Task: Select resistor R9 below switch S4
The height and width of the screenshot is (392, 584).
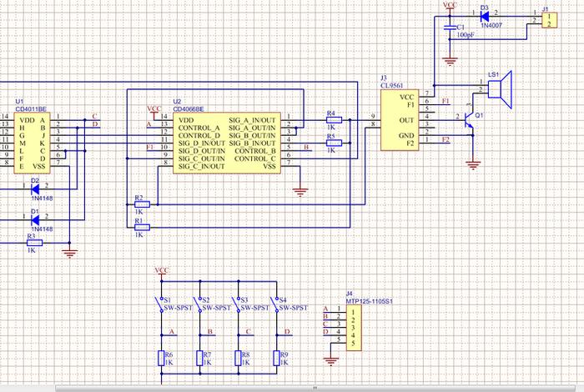Action: click(x=277, y=358)
